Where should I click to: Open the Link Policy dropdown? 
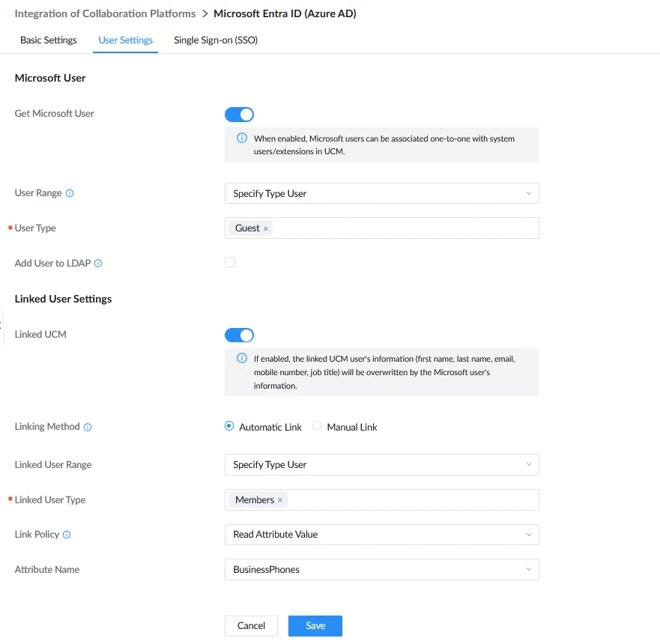[x=382, y=535]
